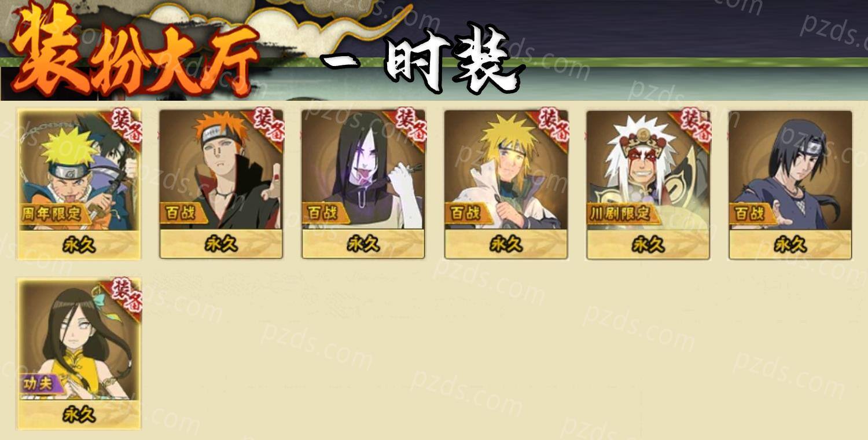This screenshot has height=440, width=868.
Task: Select the Itachi 百战 costume card
Action: click(x=790, y=184)
